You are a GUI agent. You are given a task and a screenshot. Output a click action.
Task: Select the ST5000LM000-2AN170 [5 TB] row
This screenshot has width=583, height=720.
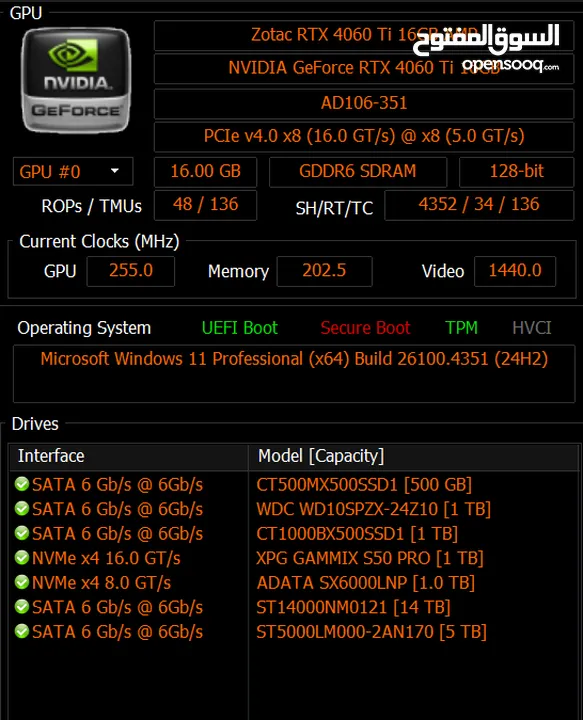(x=294, y=632)
